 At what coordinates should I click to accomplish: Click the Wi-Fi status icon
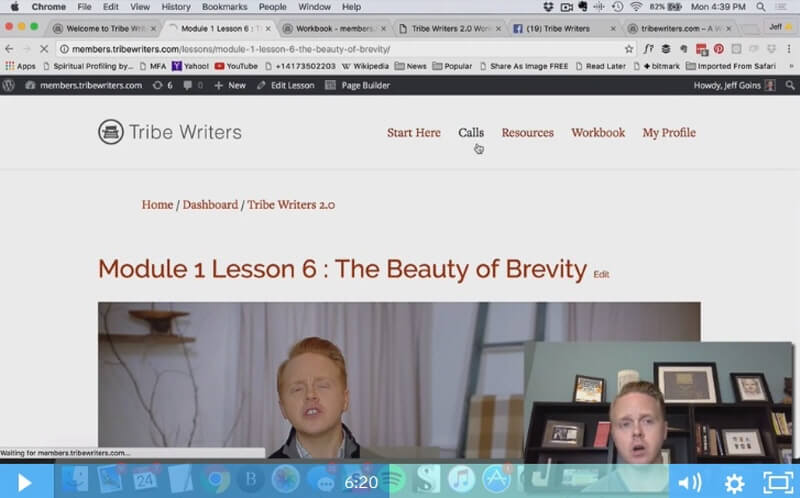(x=635, y=7)
